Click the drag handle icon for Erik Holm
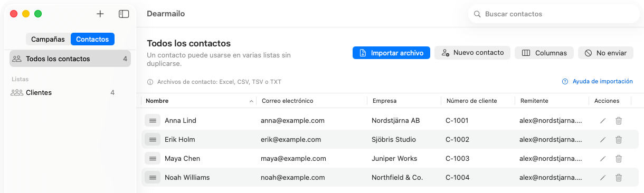The width and height of the screenshot is (644, 193). (x=153, y=139)
